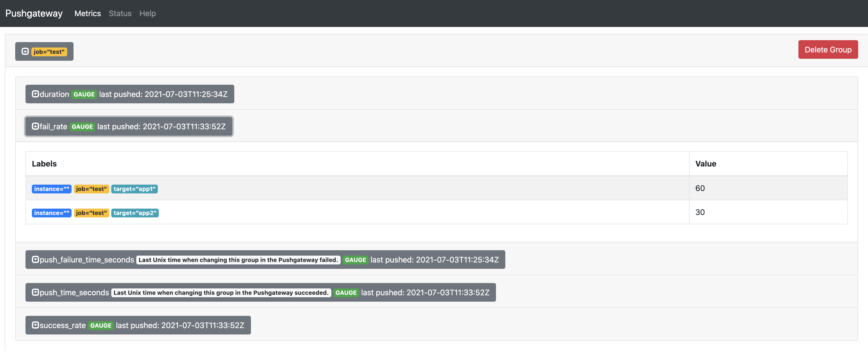Go to Pushgateway home via brand link
868x356 pixels.
pos(34,13)
